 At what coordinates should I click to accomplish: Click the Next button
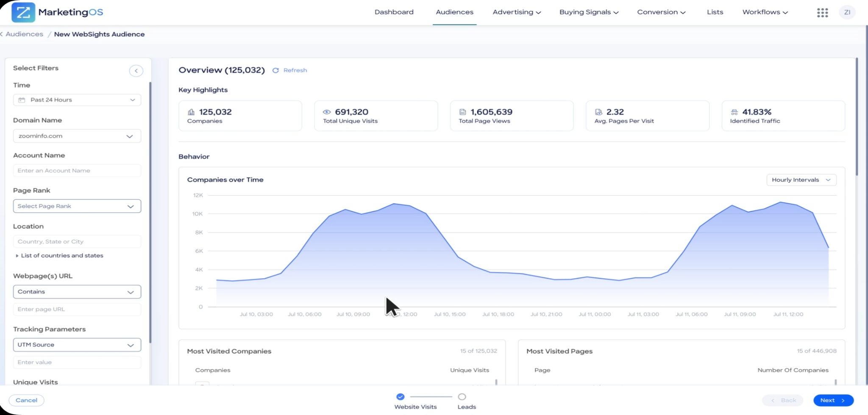(833, 401)
